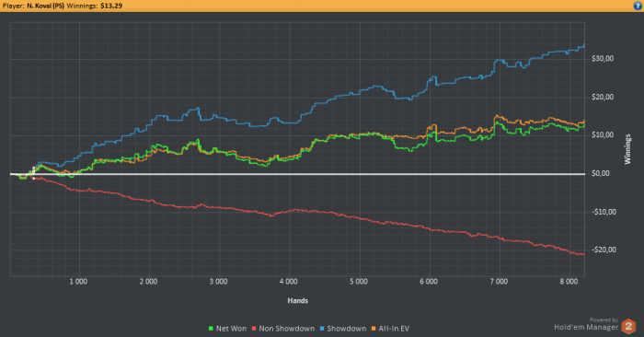Click the 1 000 hands axis label

(x=78, y=282)
